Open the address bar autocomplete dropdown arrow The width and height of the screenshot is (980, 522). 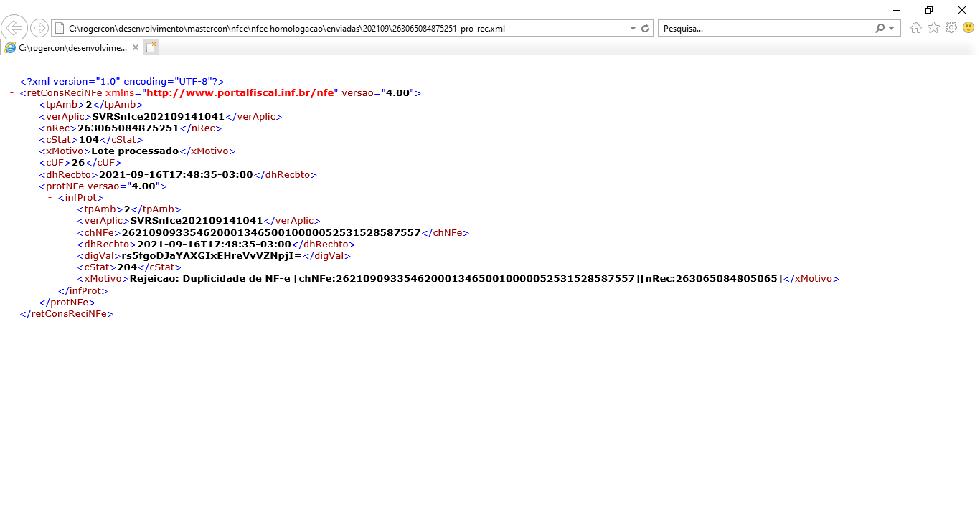click(633, 29)
